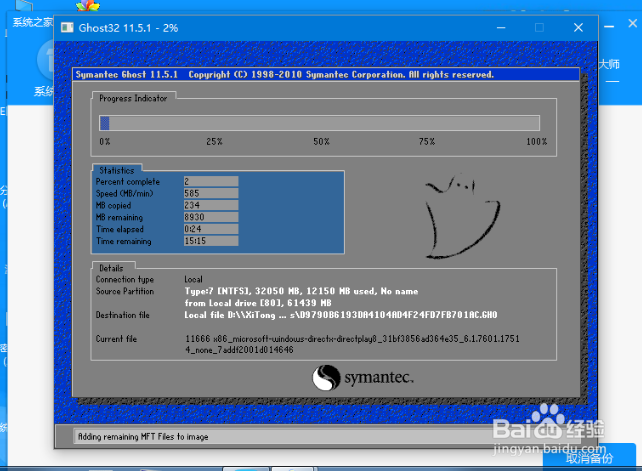The height and width of the screenshot is (471, 642).
Task: Click 'Adding remaining MFT Files to image' status
Action: tap(143, 437)
